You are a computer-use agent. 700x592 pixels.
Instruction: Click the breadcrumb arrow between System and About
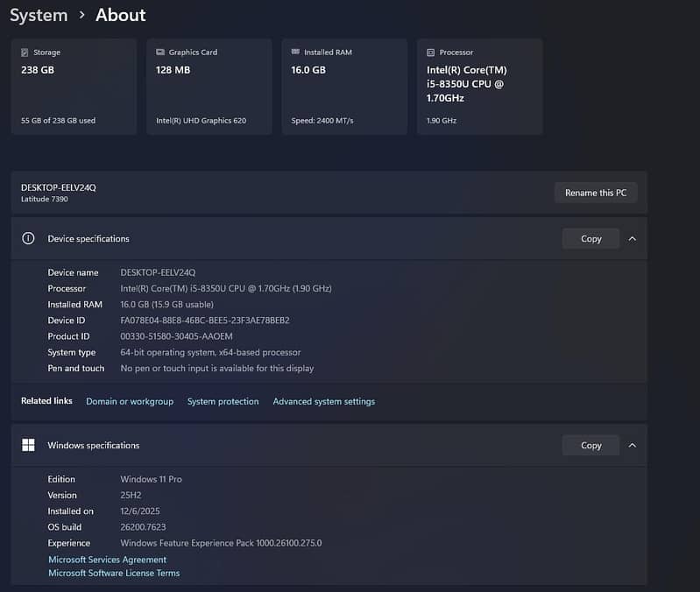81,15
